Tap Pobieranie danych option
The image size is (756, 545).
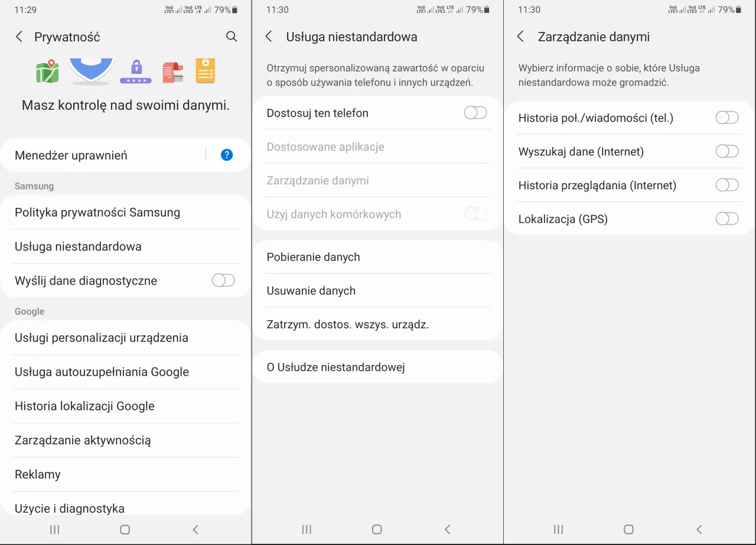pos(314,257)
